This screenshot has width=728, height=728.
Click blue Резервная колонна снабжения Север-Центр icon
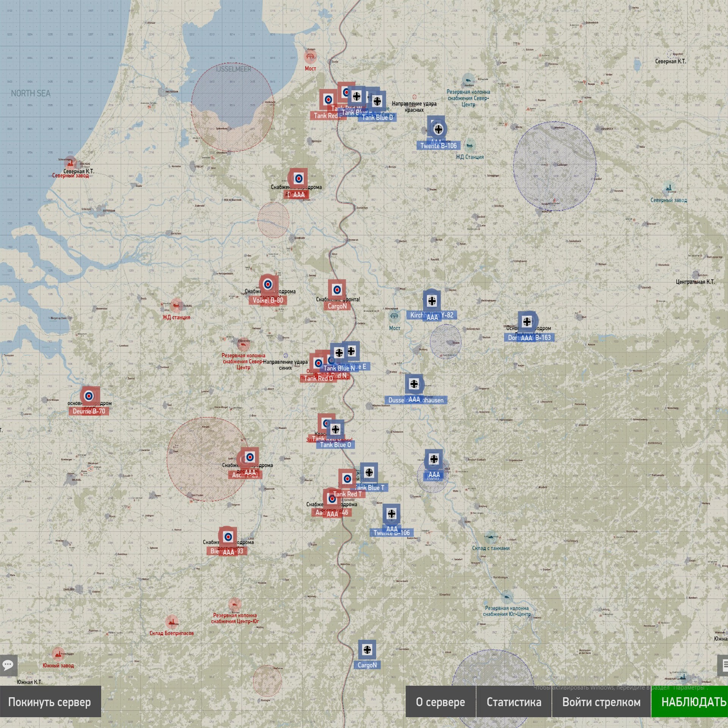click(x=469, y=80)
